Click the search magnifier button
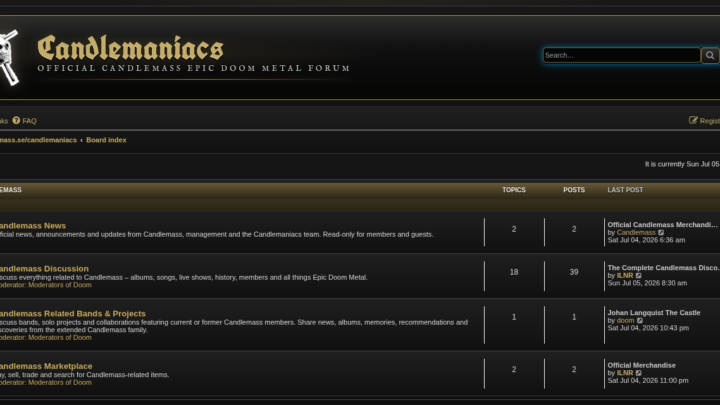Image resolution: width=720 pixels, height=405 pixels. pos(710,56)
